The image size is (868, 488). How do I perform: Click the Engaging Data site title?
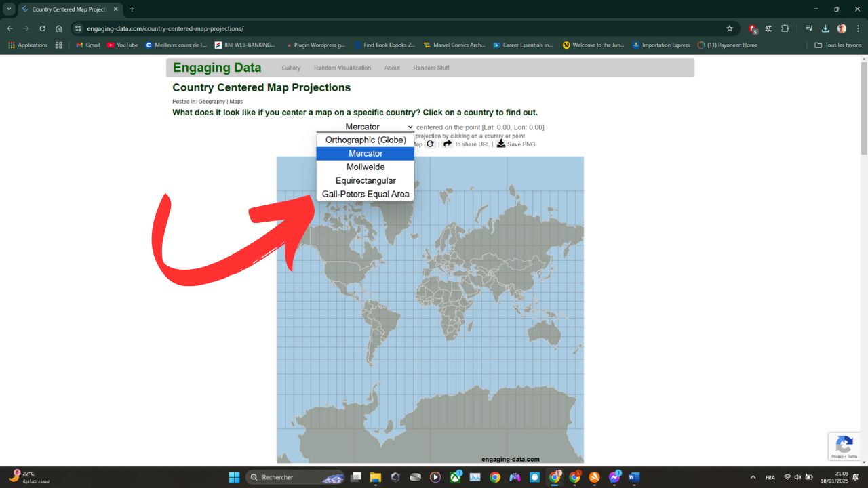tap(216, 67)
